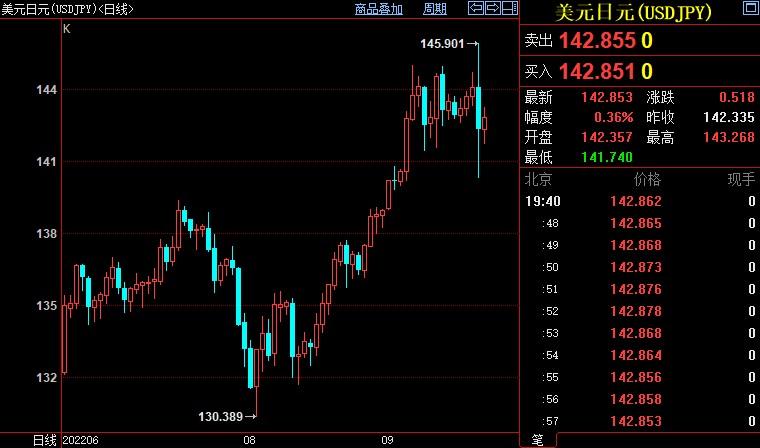Click the 现手 column header
Image resolution: width=760 pixels, height=448 pixels.
(x=740, y=179)
